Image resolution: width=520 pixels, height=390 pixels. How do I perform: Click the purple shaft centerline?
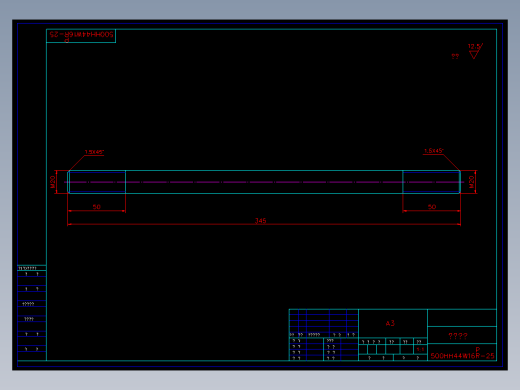(x=264, y=182)
